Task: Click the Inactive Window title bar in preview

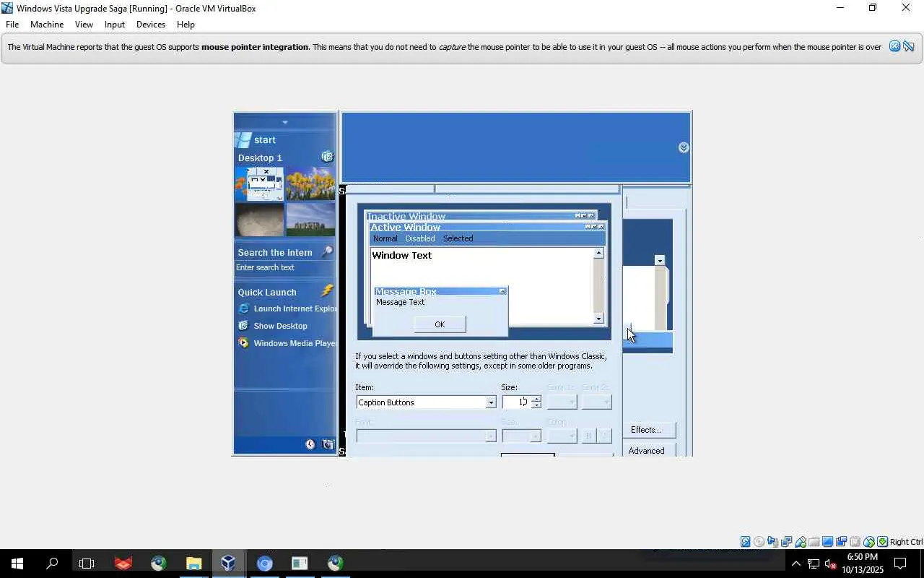Action: point(480,216)
